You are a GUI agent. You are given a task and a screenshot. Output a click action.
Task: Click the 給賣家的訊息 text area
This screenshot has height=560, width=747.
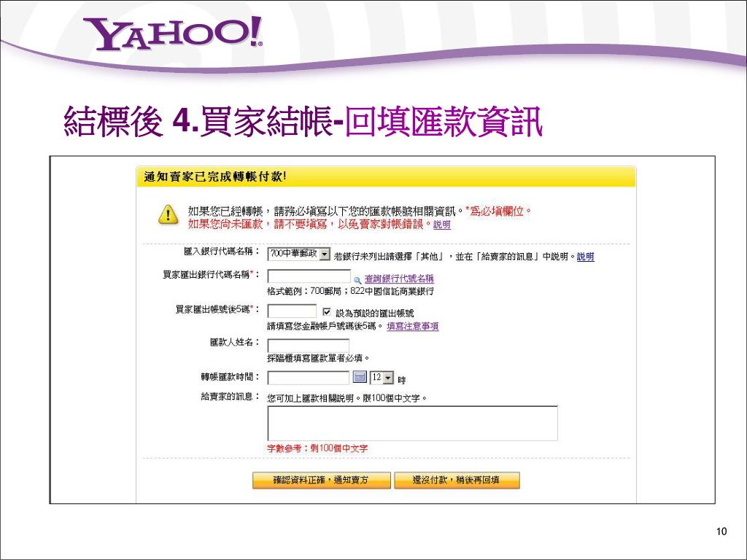tap(413, 424)
